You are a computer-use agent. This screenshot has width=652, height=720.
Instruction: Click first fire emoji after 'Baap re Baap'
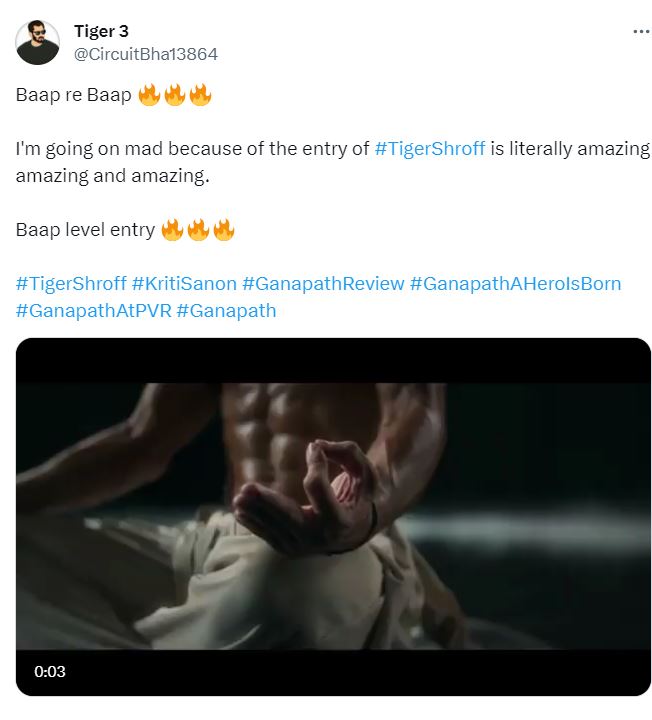[x=149, y=97]
